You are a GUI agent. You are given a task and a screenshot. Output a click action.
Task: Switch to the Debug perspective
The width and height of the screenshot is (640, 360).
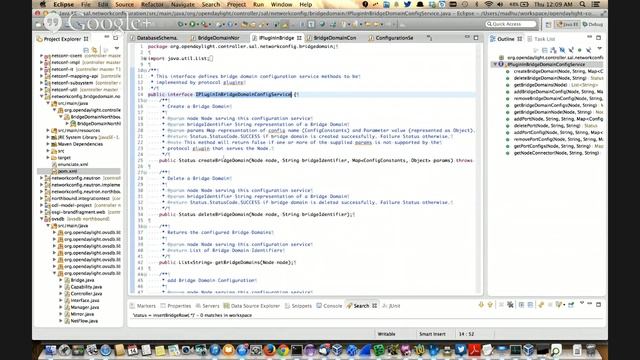click(x=593, y=24)
